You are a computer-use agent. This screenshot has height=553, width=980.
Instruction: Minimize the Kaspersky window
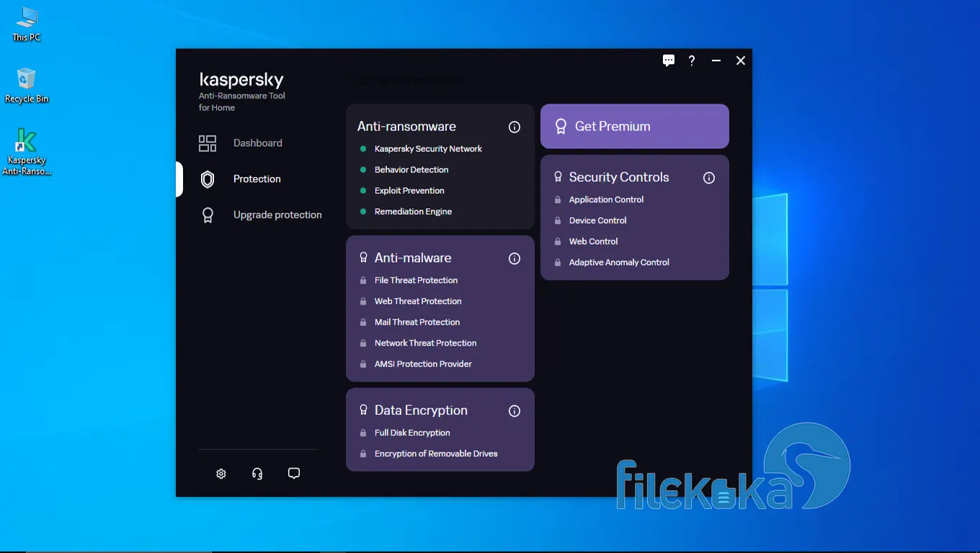coord(716,61)
